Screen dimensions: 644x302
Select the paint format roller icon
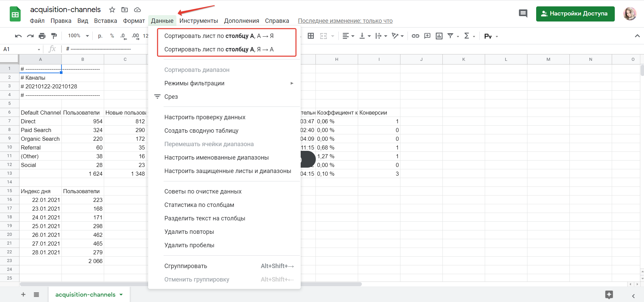click(54, 36)
